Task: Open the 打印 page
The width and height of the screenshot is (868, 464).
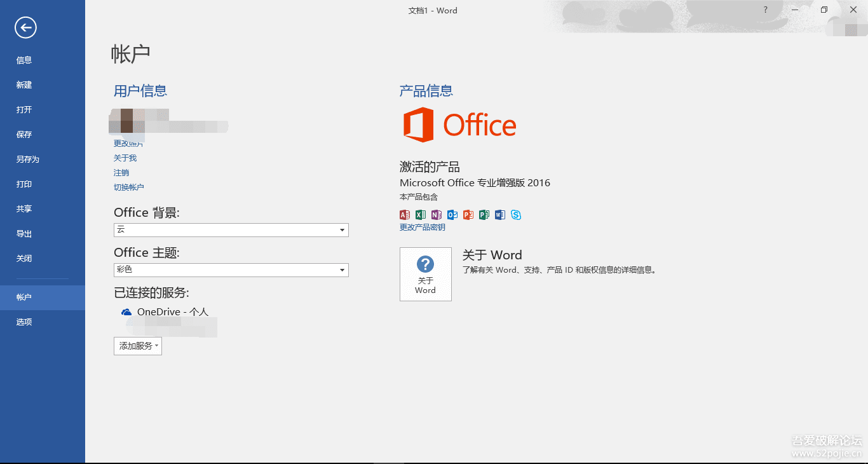Action: point(43,184)
